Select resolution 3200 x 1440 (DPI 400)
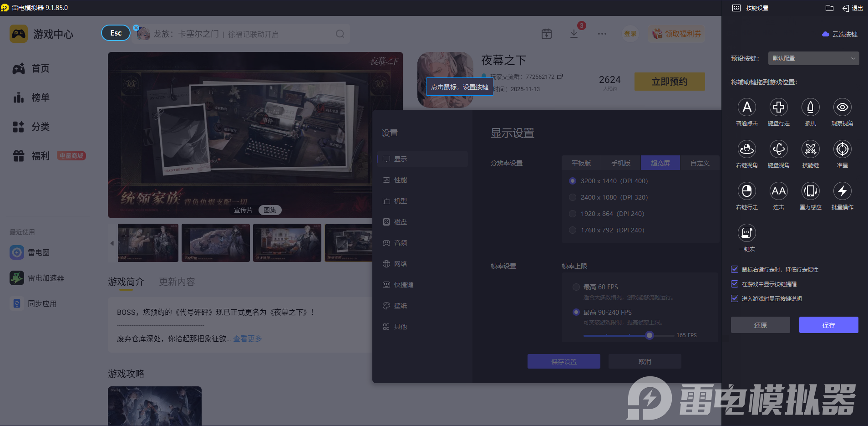 pyautogui.click(x=573, y=181)
